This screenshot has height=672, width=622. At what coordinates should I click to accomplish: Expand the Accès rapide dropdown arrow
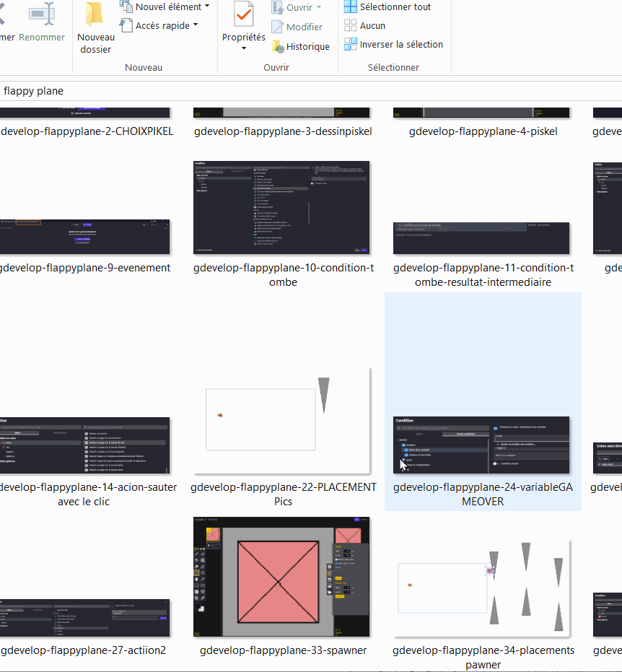tap(196, 25)
